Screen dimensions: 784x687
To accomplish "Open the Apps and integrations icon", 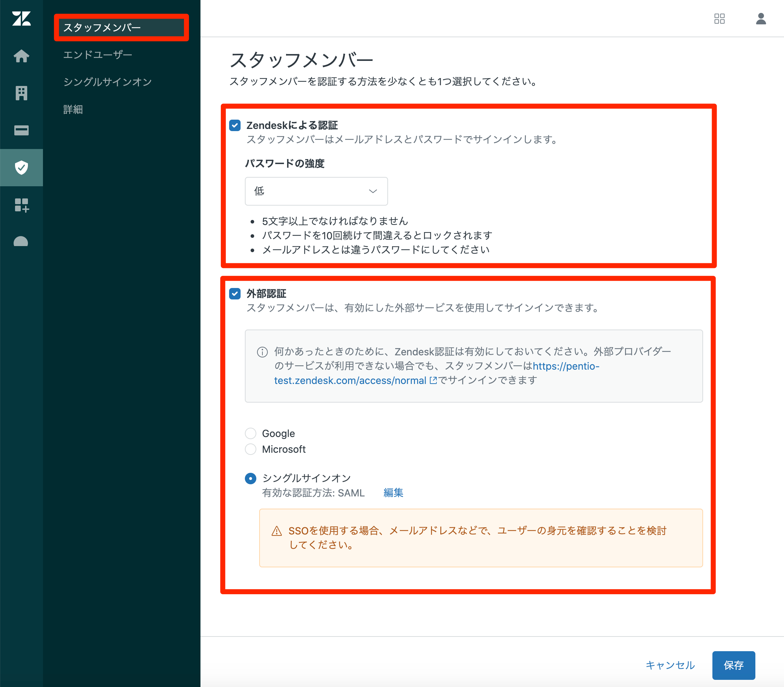I will [x=21, y=205].
